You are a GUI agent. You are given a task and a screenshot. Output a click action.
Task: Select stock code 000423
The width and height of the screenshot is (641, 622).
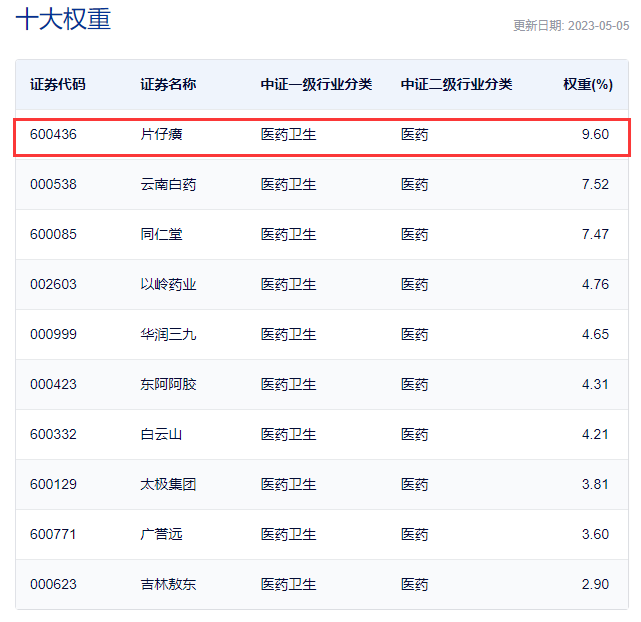click(x=53, y=384)
